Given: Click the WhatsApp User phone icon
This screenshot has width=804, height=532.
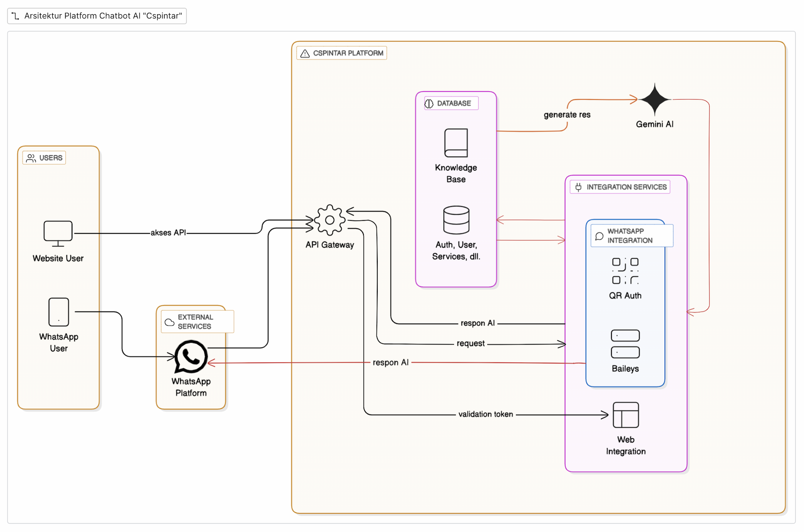Looking at the screenshot, I should click(59, 312).
